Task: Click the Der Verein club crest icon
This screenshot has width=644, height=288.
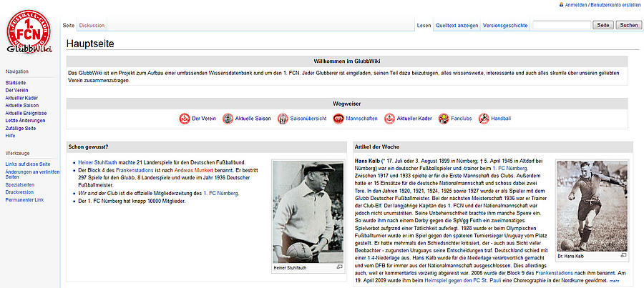Action: point(185,119)
